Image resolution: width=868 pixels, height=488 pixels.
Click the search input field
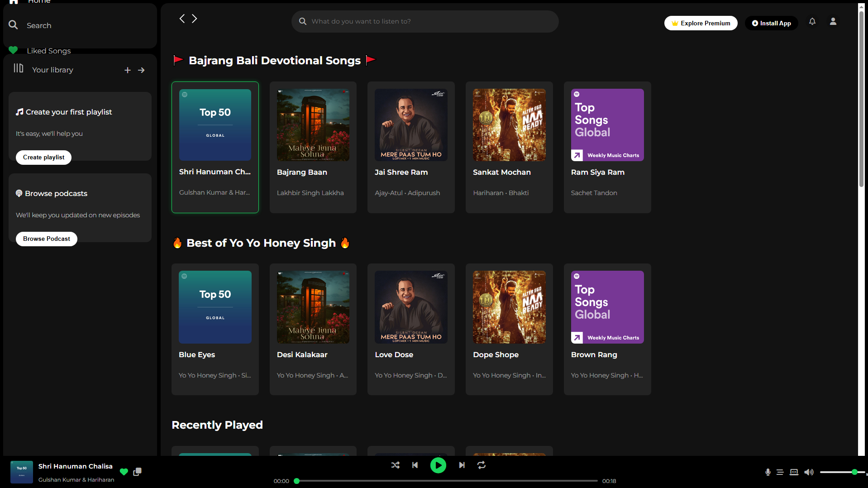coord(425,21)
